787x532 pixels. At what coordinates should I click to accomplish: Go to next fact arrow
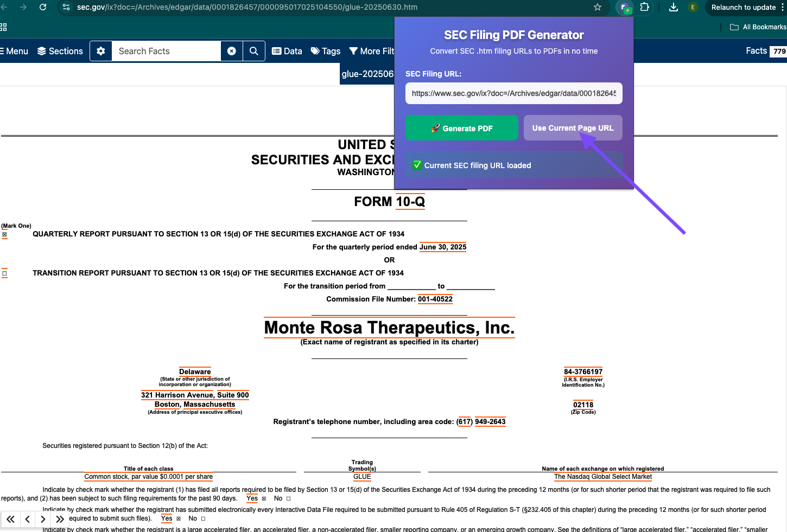pyautogui.click(x=43, y=520)
